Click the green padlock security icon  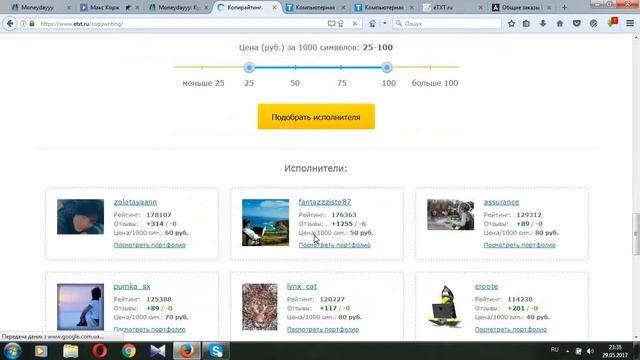[x=32, y=24]
